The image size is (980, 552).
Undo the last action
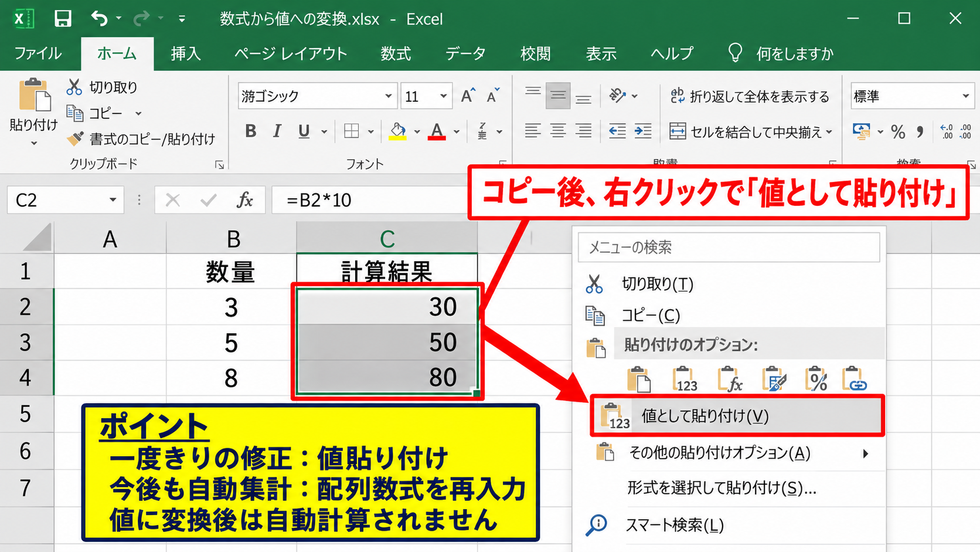click(99, 19)
